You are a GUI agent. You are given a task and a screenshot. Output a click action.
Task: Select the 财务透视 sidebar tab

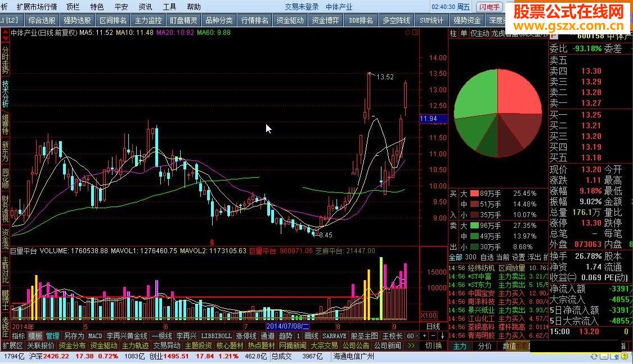(5, 209)
